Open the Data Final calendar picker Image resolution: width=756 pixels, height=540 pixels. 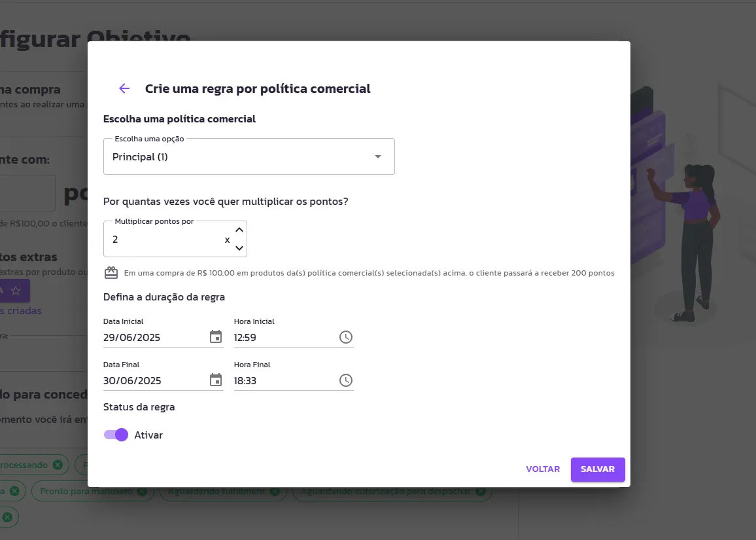216,380
